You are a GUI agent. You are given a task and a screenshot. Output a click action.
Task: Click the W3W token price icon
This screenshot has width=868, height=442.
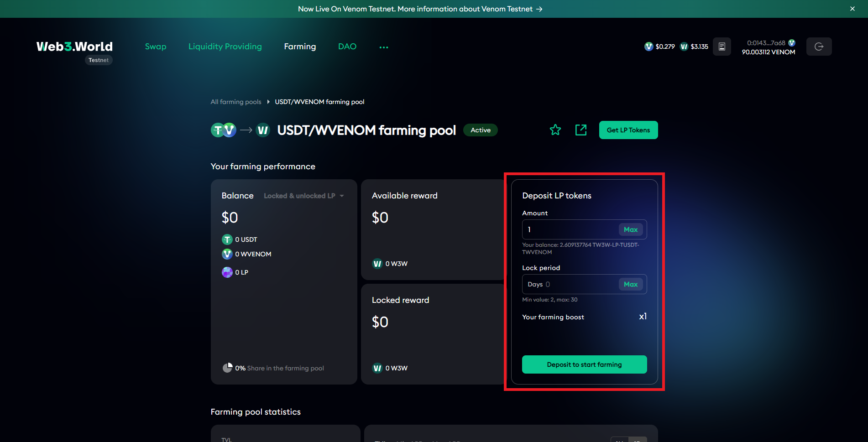click(684, 47)
